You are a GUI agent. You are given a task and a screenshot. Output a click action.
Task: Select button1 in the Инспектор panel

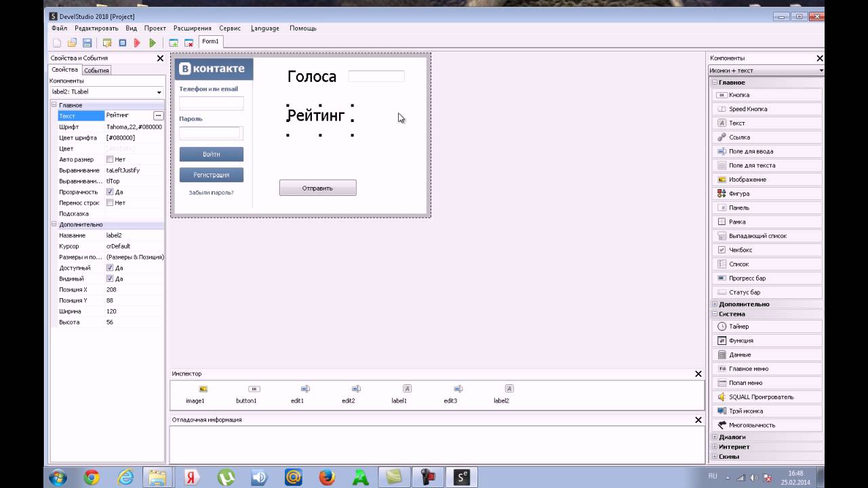coord(246,394)
